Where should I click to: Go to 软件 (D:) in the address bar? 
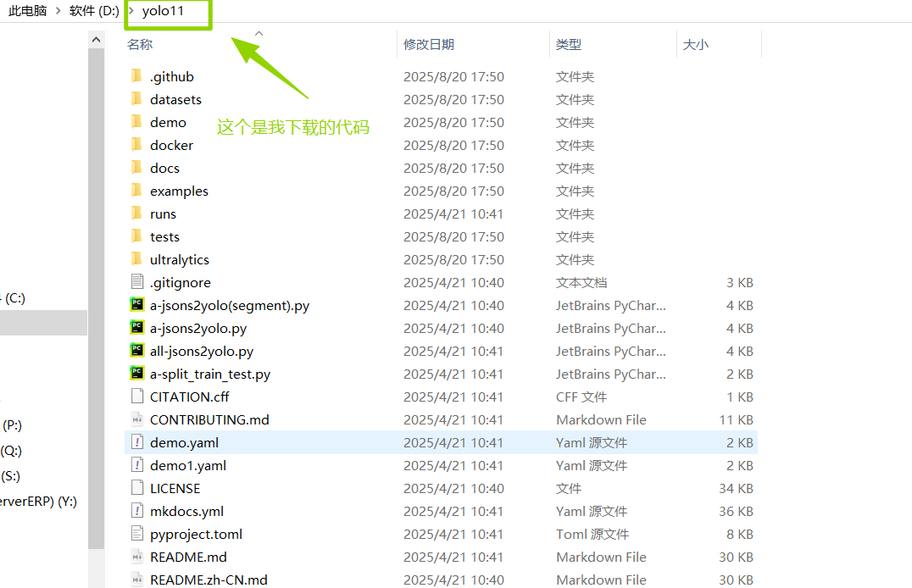[x=94, y=10]
